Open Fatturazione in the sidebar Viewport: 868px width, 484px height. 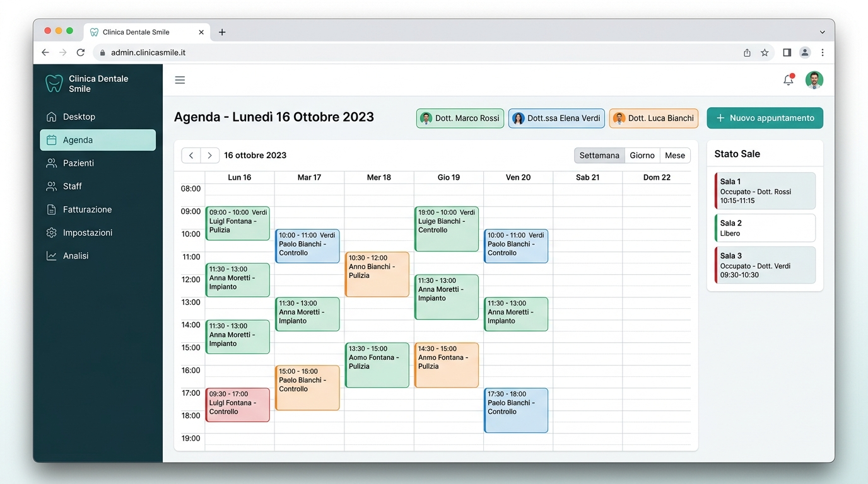pos(98,209)
